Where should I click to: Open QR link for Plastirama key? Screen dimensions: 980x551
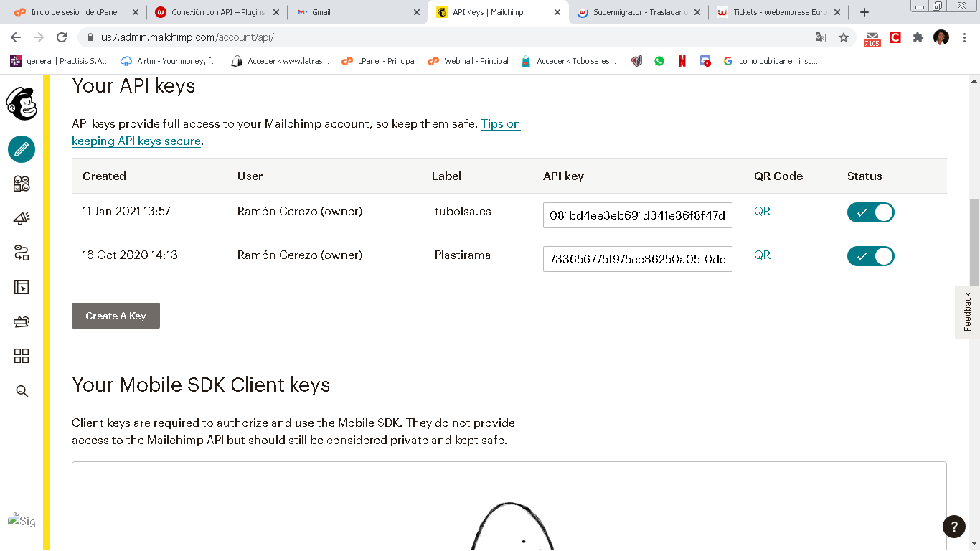click(762, 255)
